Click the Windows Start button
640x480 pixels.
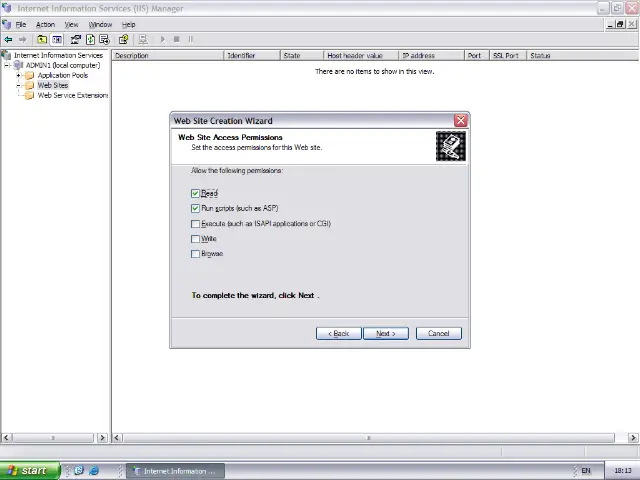[30, 471]
